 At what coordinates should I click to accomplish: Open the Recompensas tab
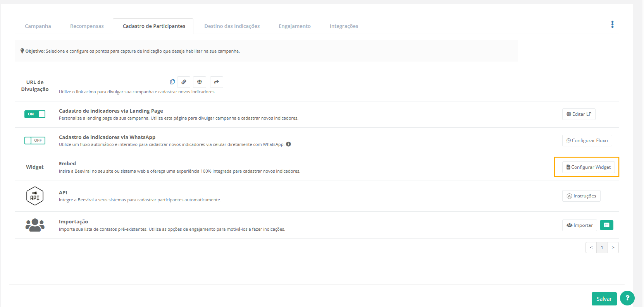[x=87, y=26]
